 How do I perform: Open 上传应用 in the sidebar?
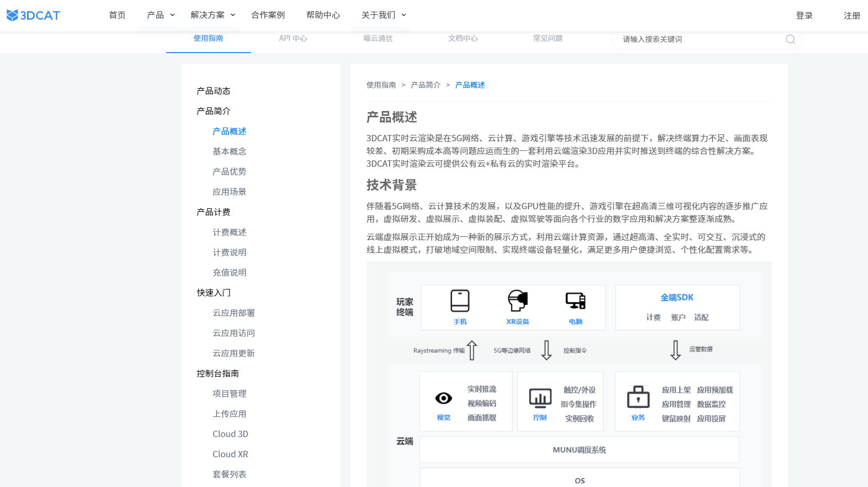point(230,414)
